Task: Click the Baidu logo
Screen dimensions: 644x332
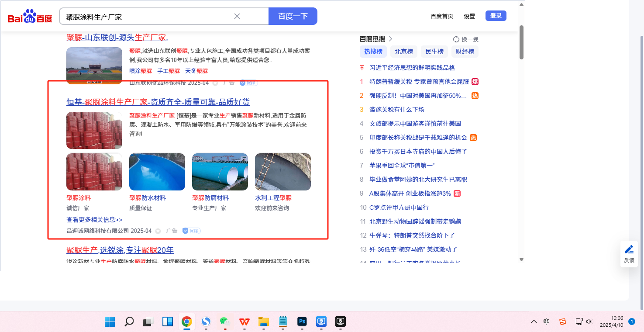Action: point(30,17)
